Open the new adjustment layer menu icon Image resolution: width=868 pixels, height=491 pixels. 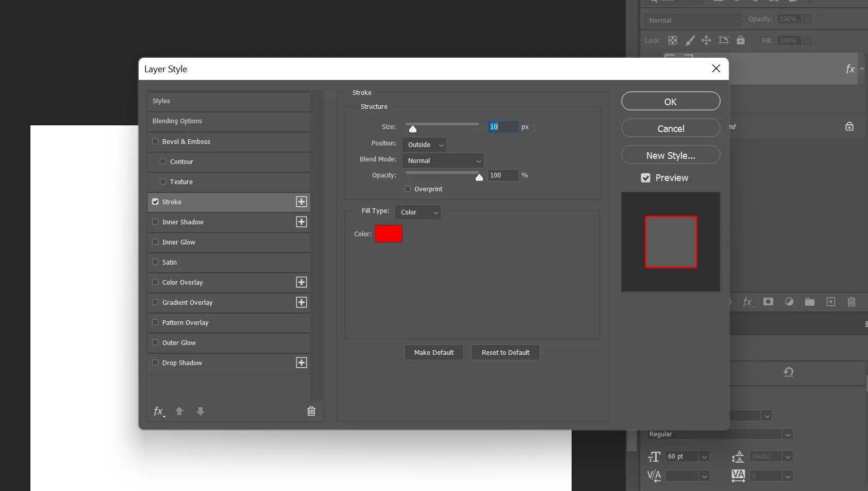789,302
